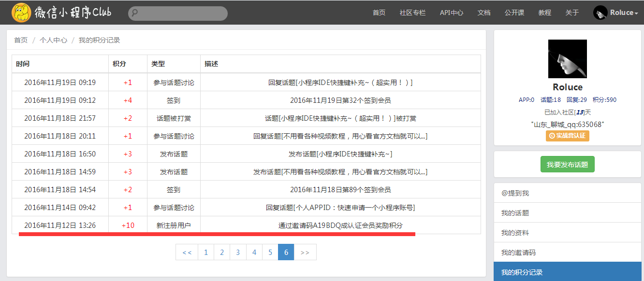This screenshot has width=644, height=281.
Task: Click the small Roluce avatar in navbar
Action: click(600, 13)
